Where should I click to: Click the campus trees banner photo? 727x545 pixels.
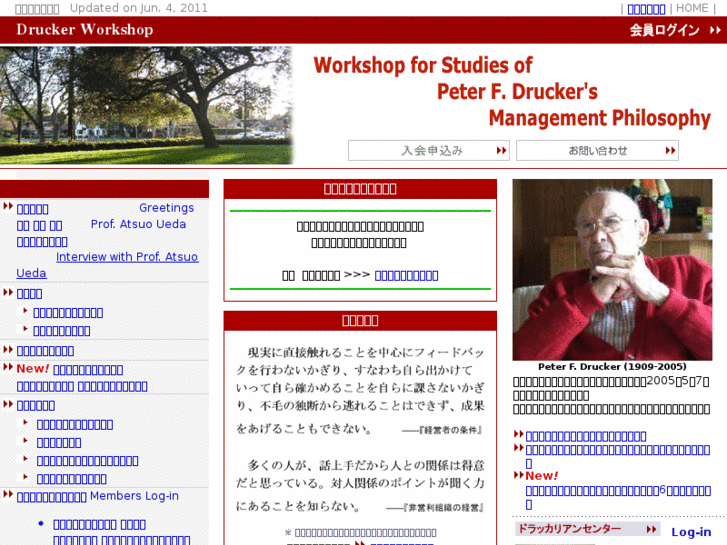[x=147, y=105]
